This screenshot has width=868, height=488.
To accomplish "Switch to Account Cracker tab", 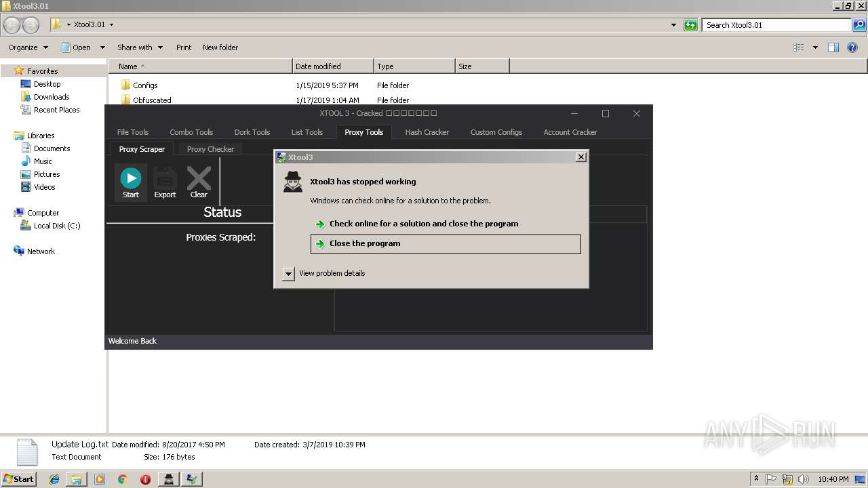I will point(570,132).
